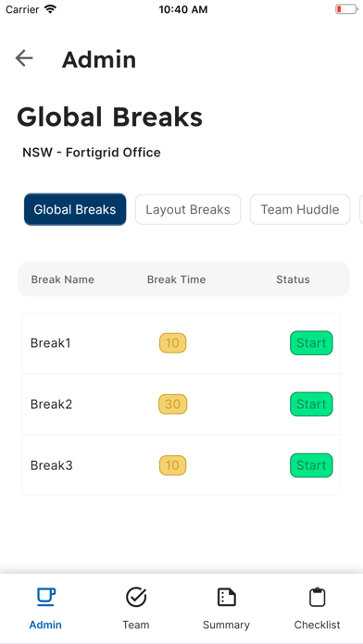Viewport: 363px width, 644px height.
Task: Open the Summary document icon
Action: 227,597
